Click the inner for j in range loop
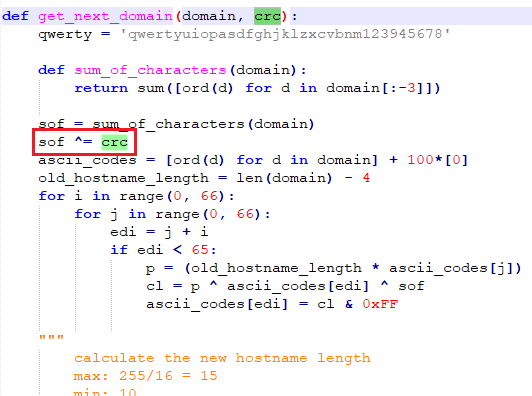 click(x=172, y=214)
